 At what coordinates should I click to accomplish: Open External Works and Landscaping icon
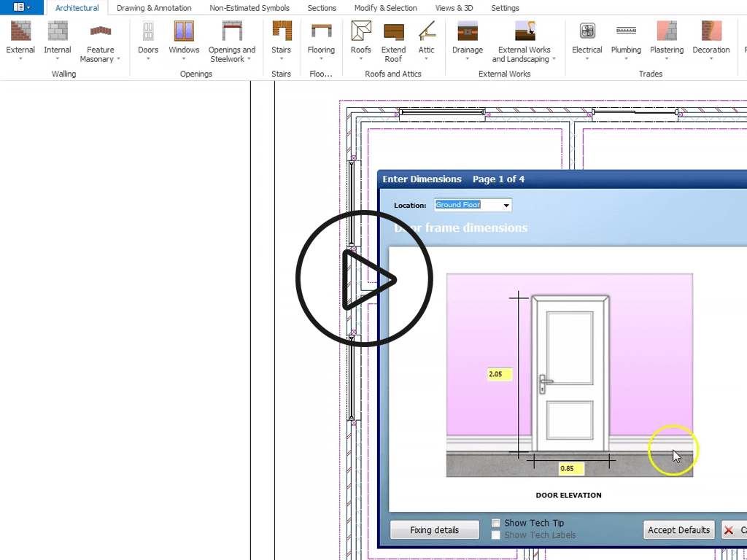525,31
